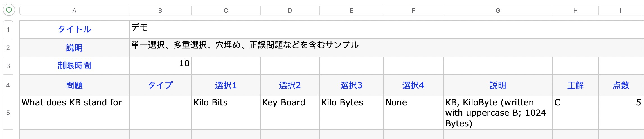The image size is (644, 139).
Task: Click the タイプ header cell
Action: tap(160, 85)
